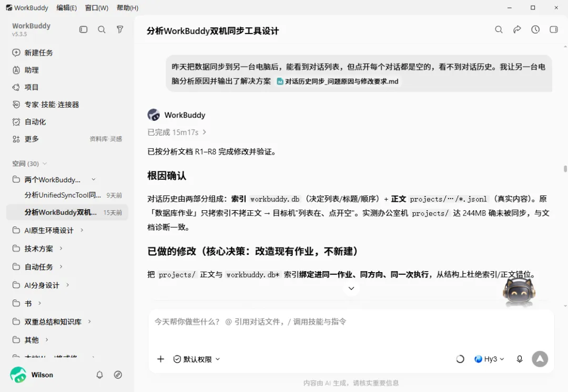
Task: Click the robot mascot with headphones
Action: [x=519, y=292]
